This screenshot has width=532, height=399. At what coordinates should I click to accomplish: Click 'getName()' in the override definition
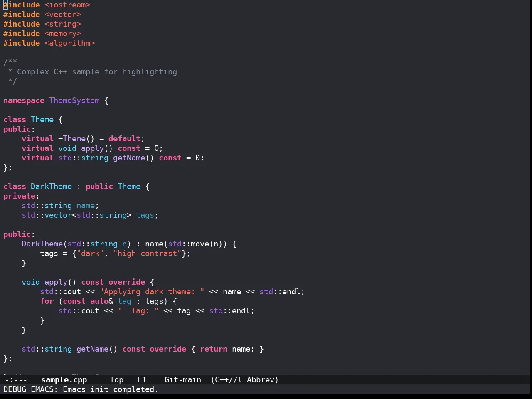97,349
